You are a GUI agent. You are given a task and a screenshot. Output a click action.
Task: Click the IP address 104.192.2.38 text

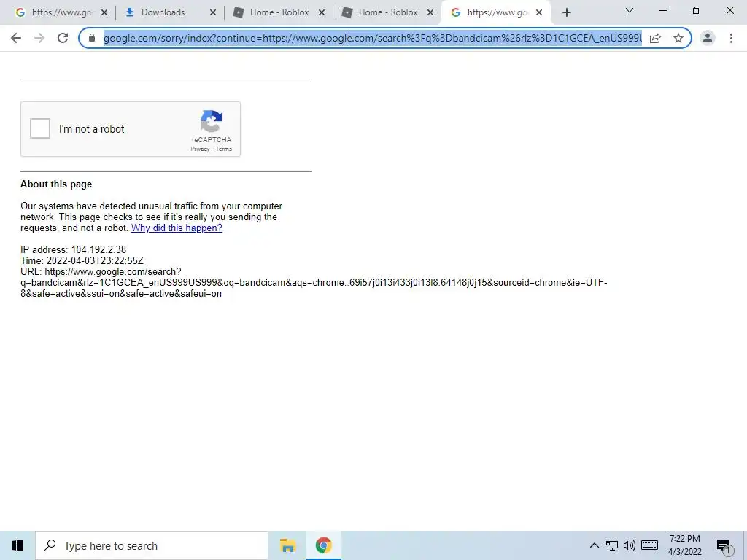[74, 249]
